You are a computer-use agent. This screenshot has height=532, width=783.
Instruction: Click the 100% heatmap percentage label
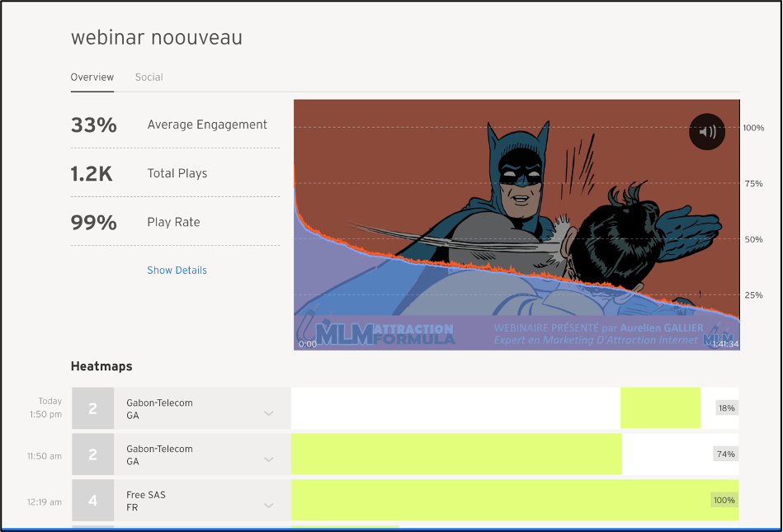click(x=724, y=500)
